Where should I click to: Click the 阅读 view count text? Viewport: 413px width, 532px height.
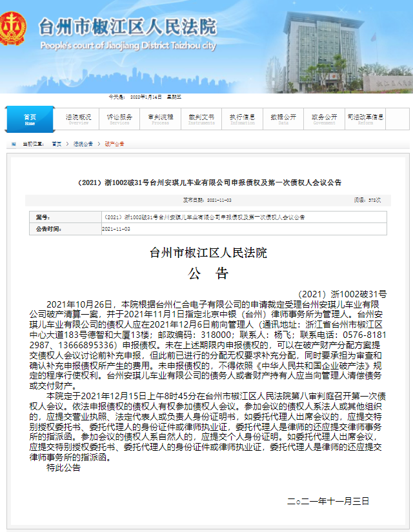click(x=367, y=200)
